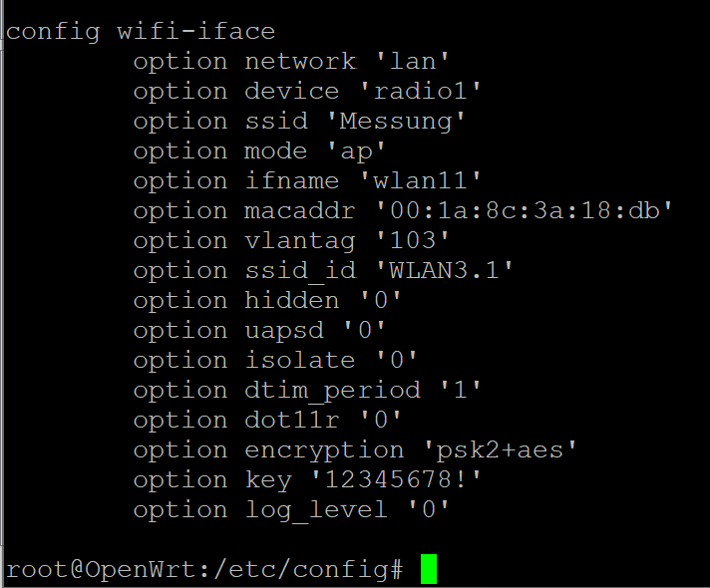The image size is (710, 588).
Task: Click the mode 'ap' value
Action: [x=356, y=151]
